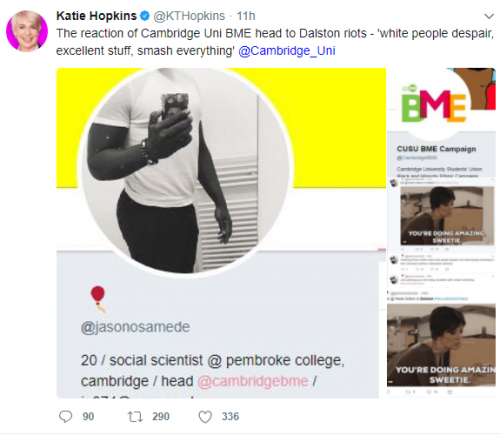
Task: Open the 11h timestamp link
Action: pyautogui.click(x=246, y=16)
